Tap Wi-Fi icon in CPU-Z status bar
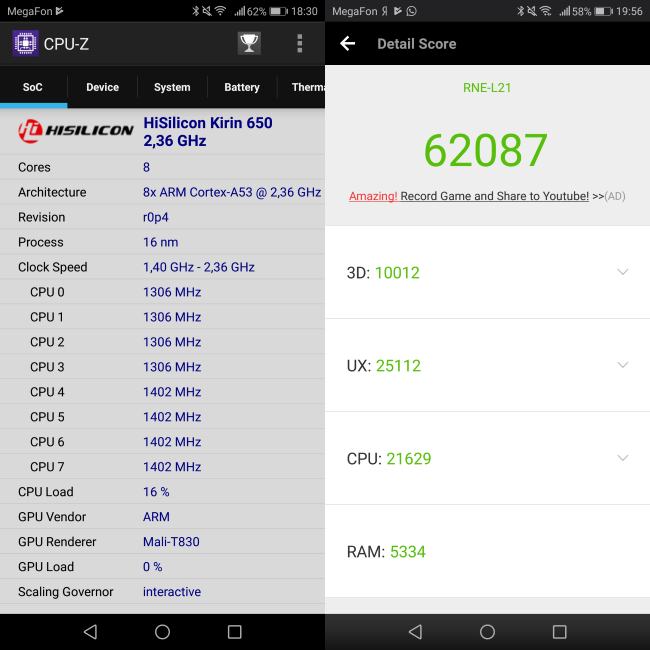The image size is (650, 650). [220, 11]
